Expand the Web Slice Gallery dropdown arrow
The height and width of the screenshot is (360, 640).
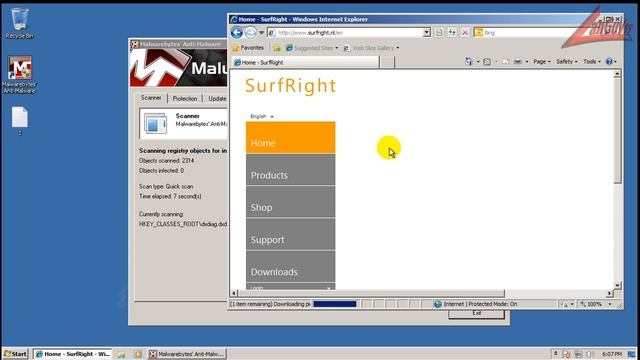(x=398, y=48)
